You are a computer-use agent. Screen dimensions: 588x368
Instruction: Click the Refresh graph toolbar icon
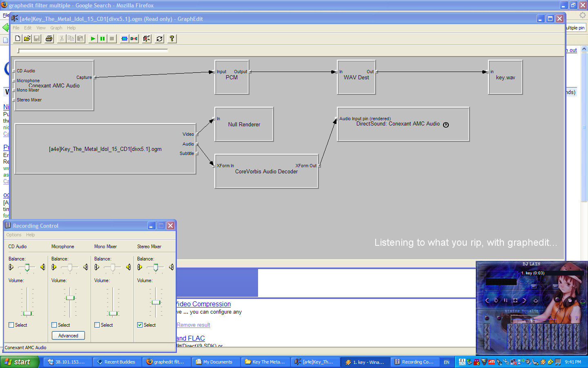tap(160, 38)
